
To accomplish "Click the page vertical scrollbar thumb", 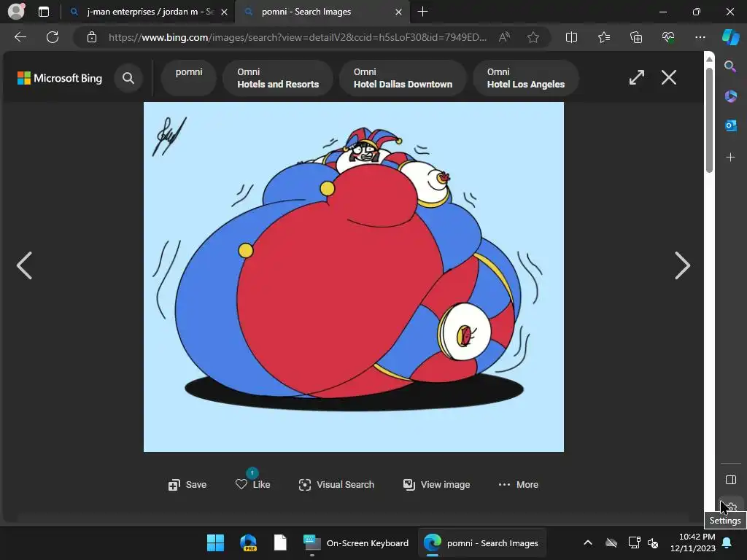I will coord(709,120).
